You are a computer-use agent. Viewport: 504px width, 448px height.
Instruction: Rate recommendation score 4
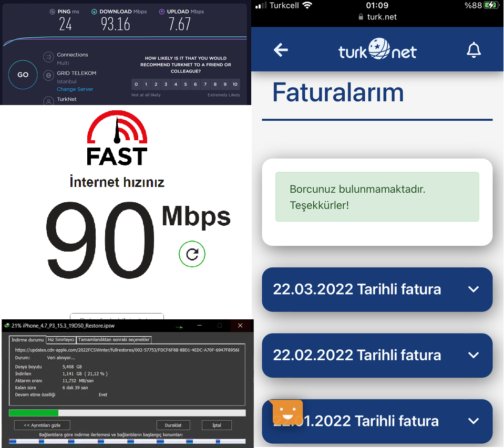coord(176,84)
